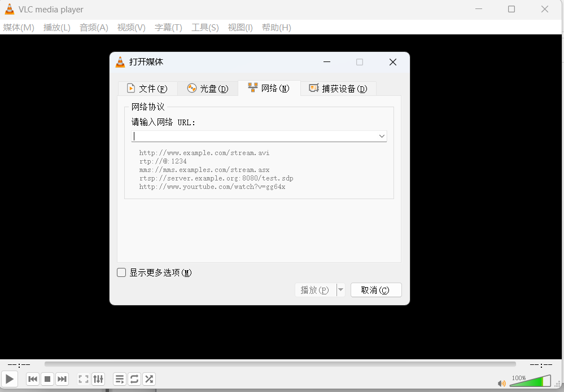
Task: Click the play button in VLC controls
Action: (10, 378)
